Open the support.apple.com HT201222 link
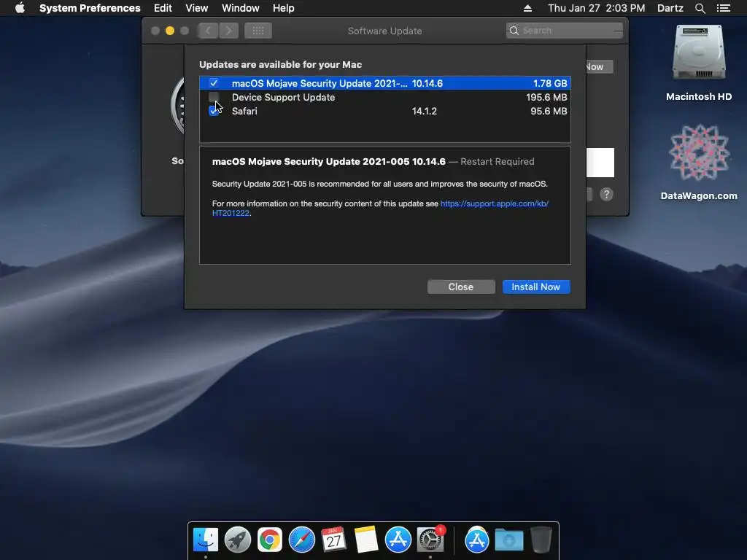Image resolution: width=747 pixels, height=560 pixels. click(x=494, y=203)
